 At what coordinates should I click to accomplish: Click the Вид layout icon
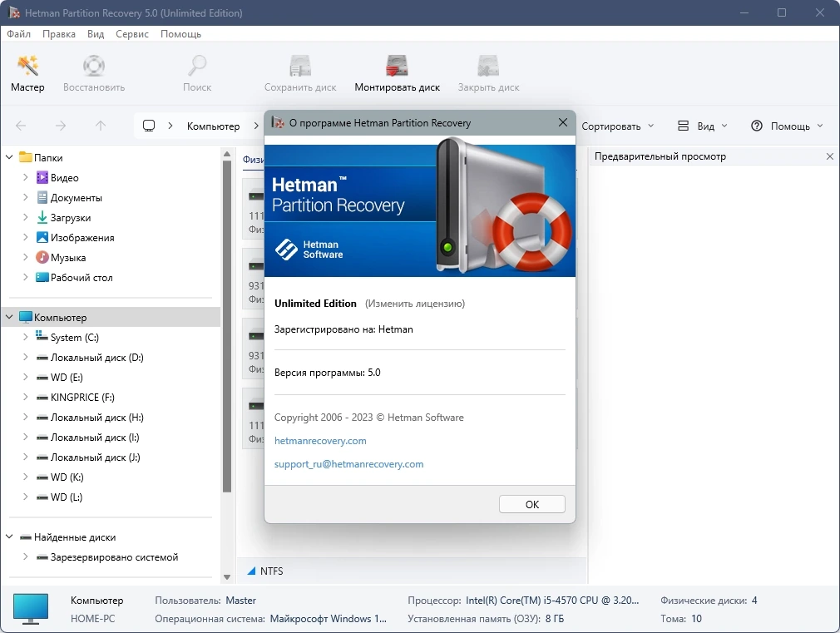pos(683,126)
